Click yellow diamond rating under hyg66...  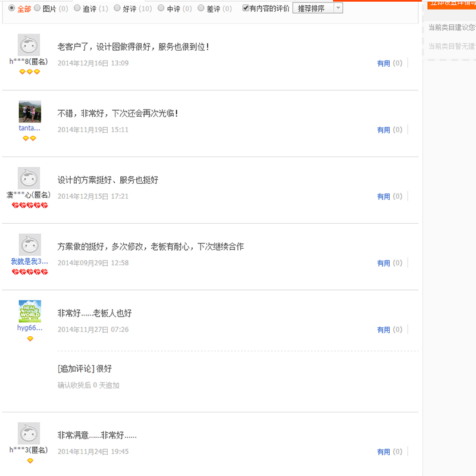[30, 339]
